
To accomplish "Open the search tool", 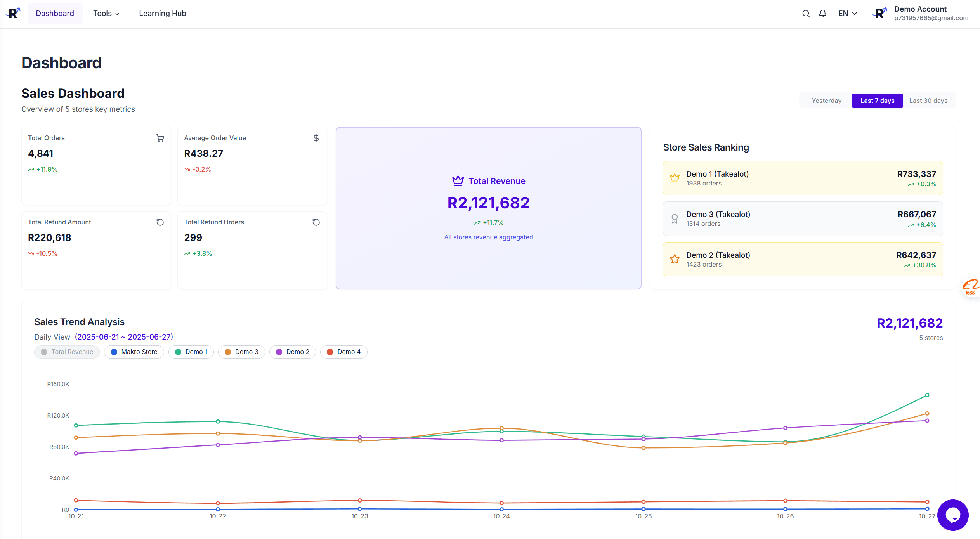I will (x=806, y=13).
